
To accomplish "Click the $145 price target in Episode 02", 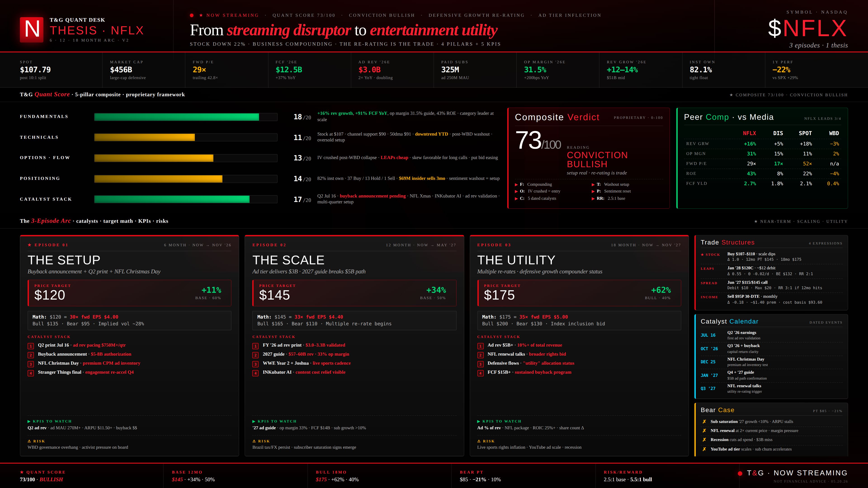I will pos(274,295).
